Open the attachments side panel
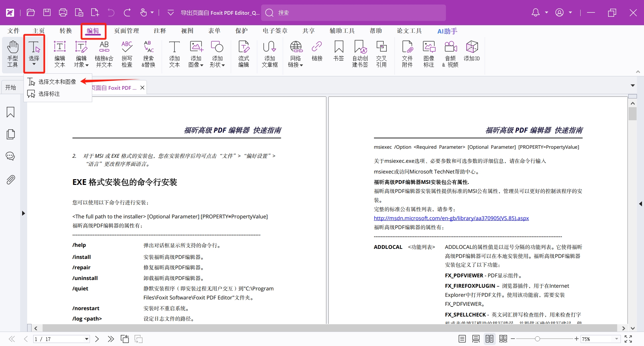Screen dimensions: 644x346 click(11, 180)
